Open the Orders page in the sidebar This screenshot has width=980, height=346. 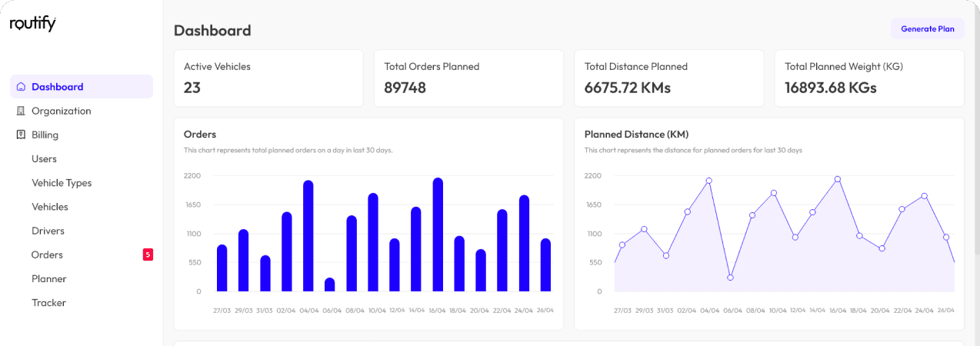[47, 255]
